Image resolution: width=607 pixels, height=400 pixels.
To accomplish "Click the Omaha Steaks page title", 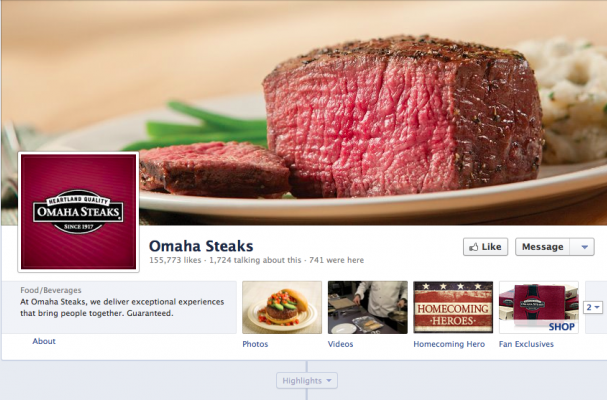I will [x=201, y=246].
